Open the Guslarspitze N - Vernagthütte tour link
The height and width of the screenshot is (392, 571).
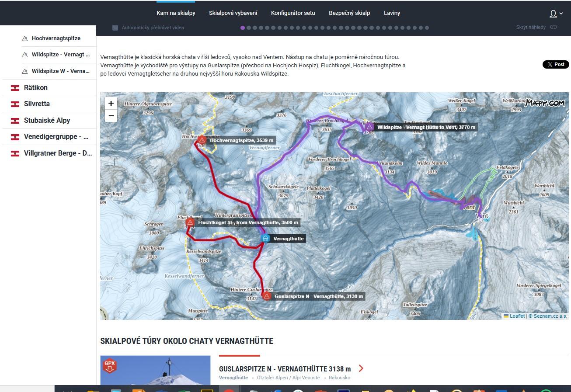(285, 368)
